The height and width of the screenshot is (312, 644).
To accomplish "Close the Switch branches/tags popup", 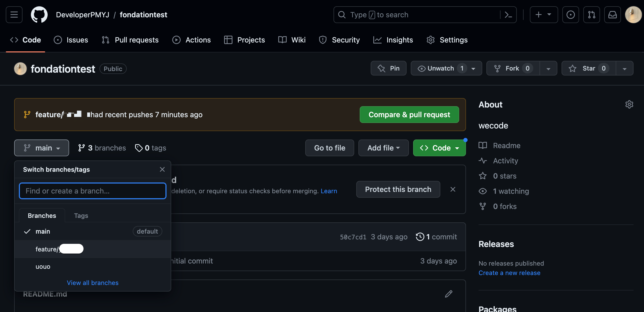I will pyautogui.click(x=162, y=169).
